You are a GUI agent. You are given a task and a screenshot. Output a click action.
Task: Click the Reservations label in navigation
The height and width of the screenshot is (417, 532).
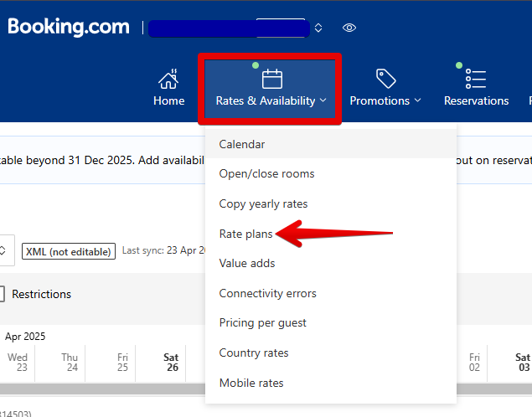pyautogui.click(x=477, y=100)
